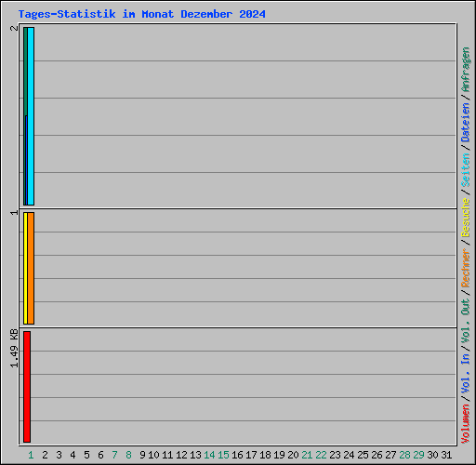Click the 'Besuche' legend label

[466, 218]
